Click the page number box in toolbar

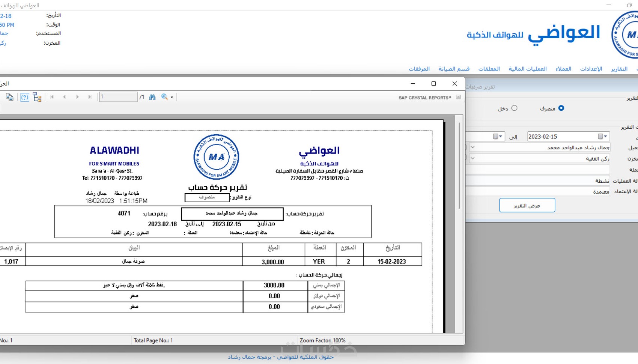pos(118,97)
